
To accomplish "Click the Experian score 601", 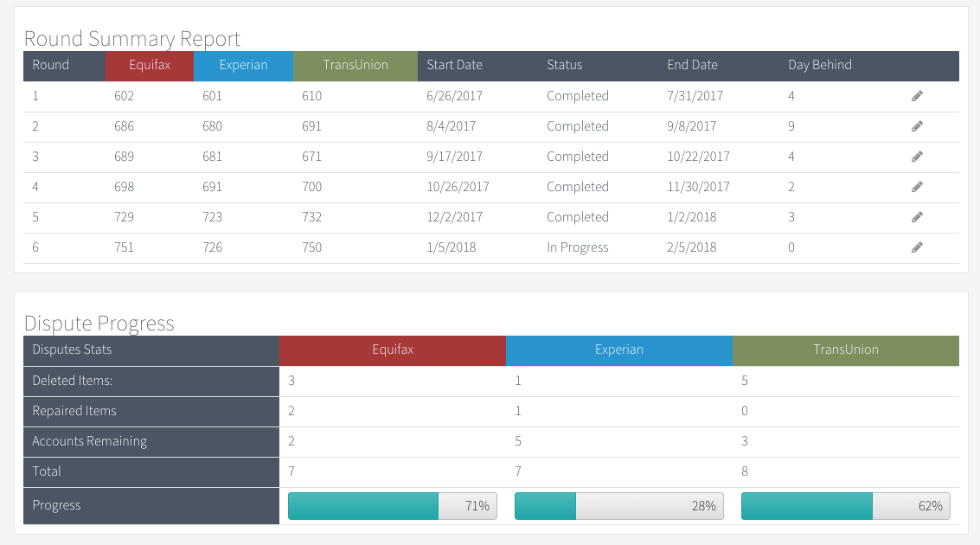I will [212, 96].
